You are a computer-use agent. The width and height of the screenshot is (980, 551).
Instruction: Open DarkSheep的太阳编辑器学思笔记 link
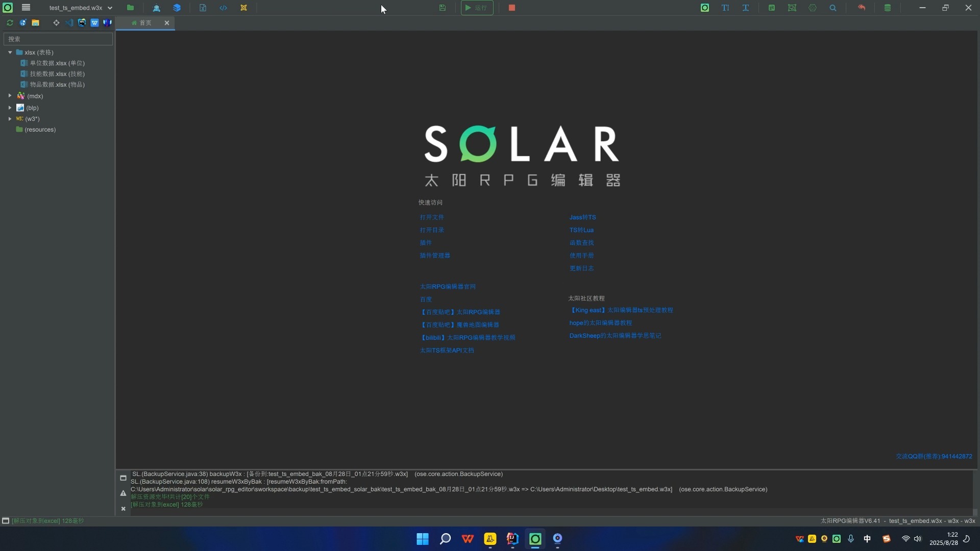(615, 336)
